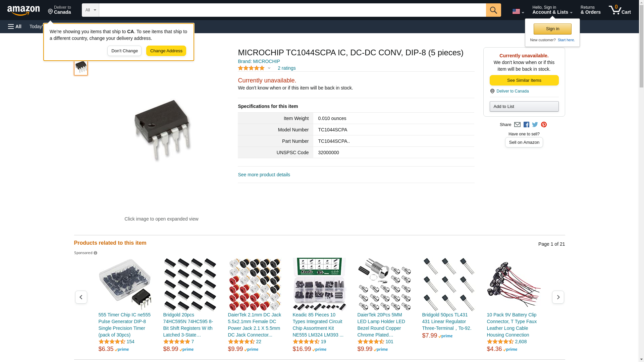Share product on Twitter

click(x=535, y=125)
